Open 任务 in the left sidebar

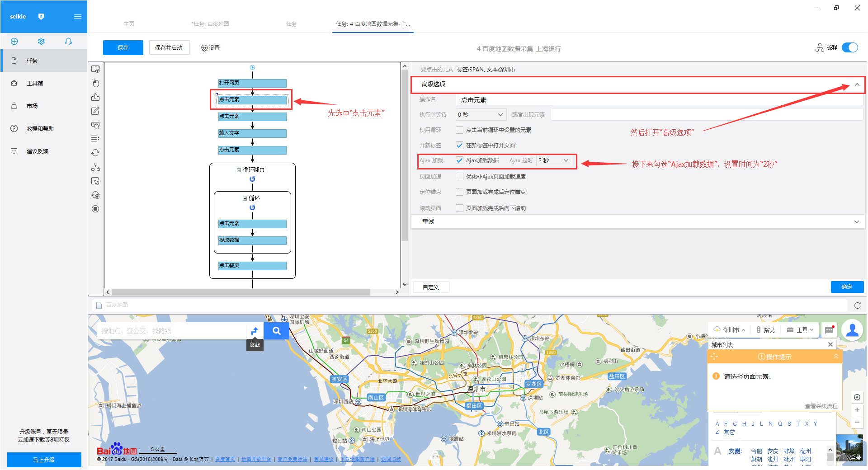click(x=43, y=61)
